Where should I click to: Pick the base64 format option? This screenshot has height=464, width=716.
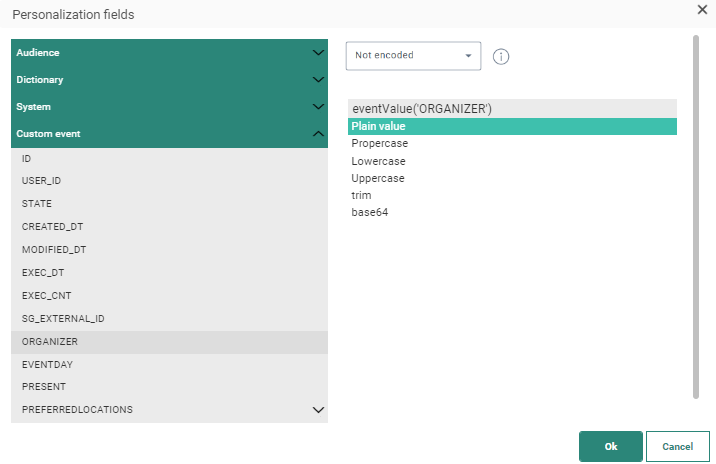tap(370, 212)
